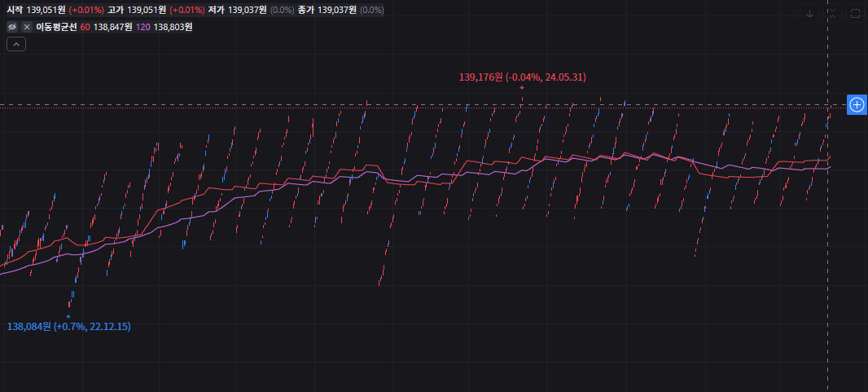868x392 pixels.
Task: Hide the 이동평균선 indicator with eye icon
Action: pos(11,27)
